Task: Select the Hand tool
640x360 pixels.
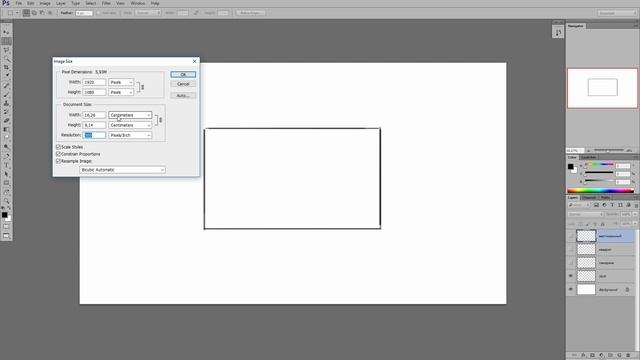Action: point(6,192)
